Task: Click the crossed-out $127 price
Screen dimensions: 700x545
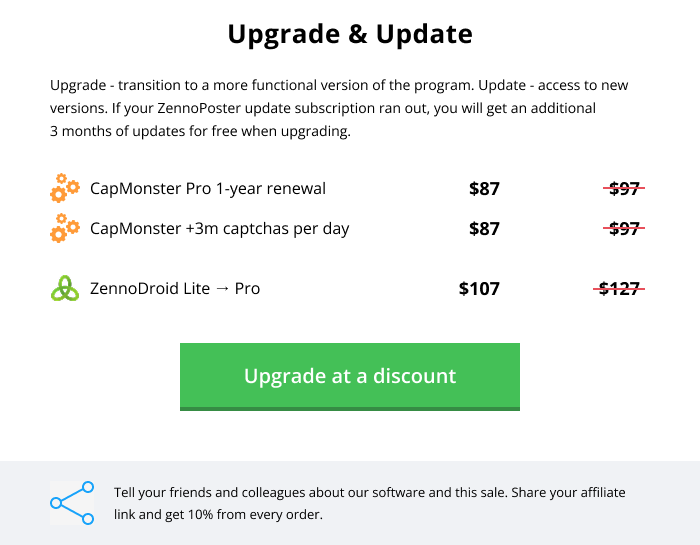Action: 619,289
